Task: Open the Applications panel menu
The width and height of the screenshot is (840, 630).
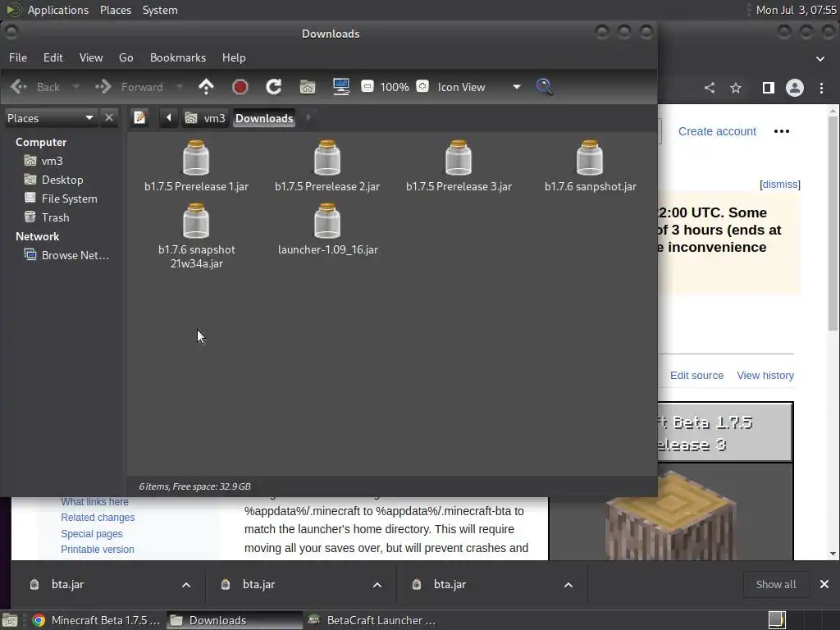Action: point(58,10)
